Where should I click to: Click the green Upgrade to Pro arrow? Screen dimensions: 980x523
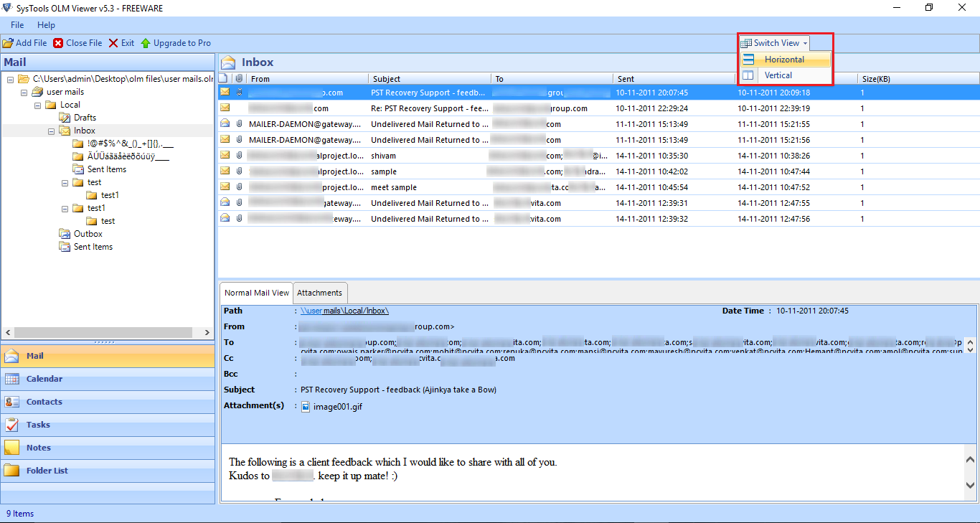tap(146, 43)
